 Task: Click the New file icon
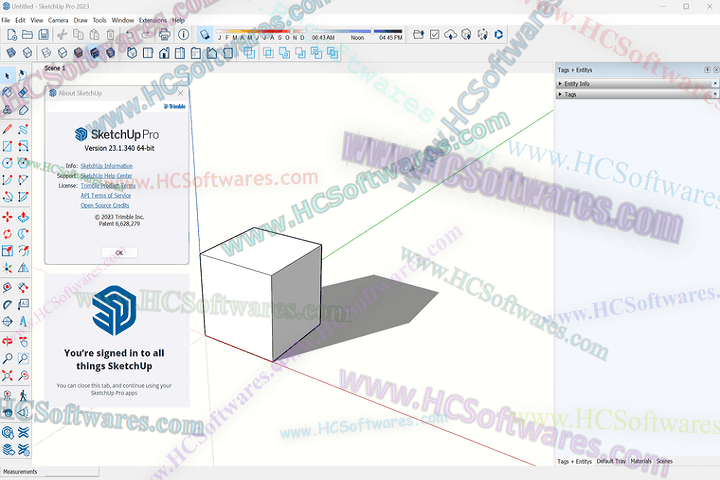pyautogui.click(x=12, y=34)
